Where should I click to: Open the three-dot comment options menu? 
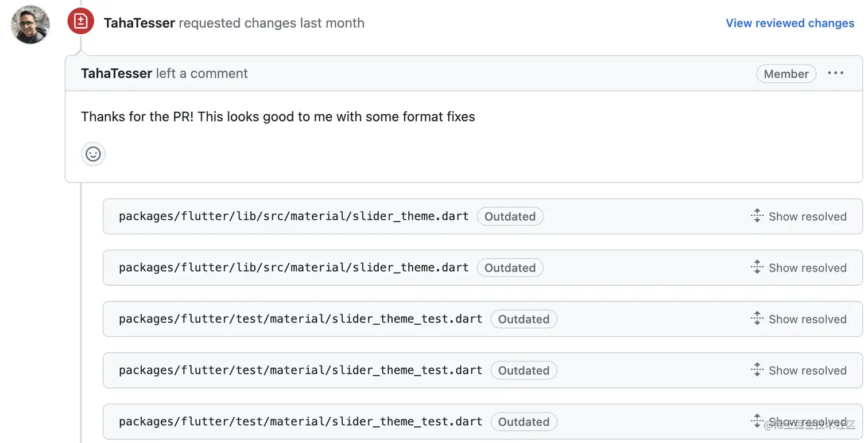835,73
